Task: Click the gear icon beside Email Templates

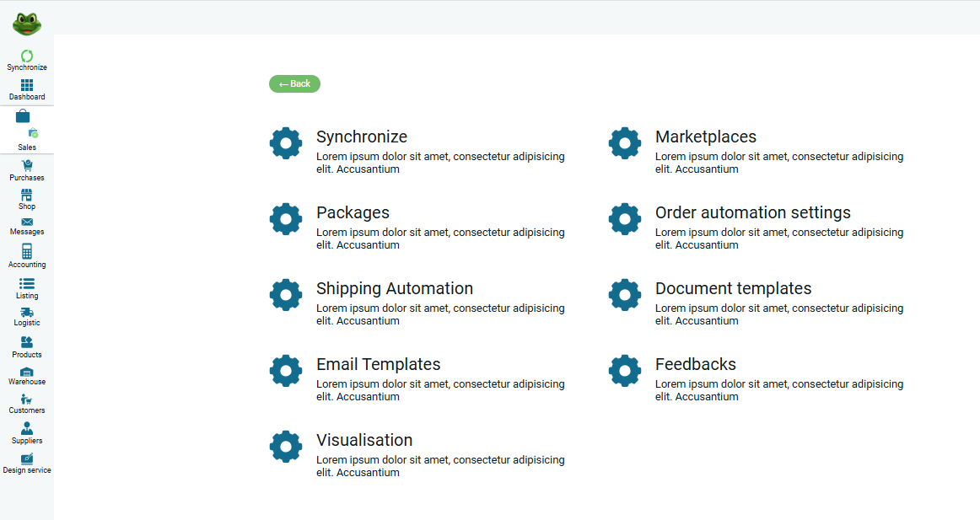Action: point(286,371)
